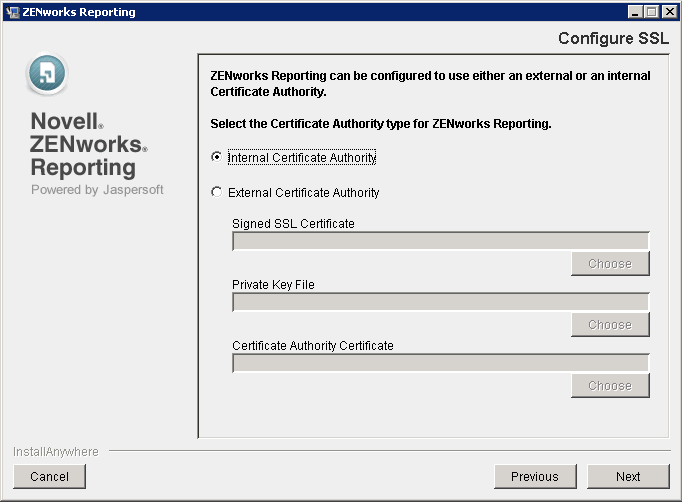The width and height of the screenshot is (682, 502).
Task: Minimize the ZENworks Reporting window
Action: 636,12
